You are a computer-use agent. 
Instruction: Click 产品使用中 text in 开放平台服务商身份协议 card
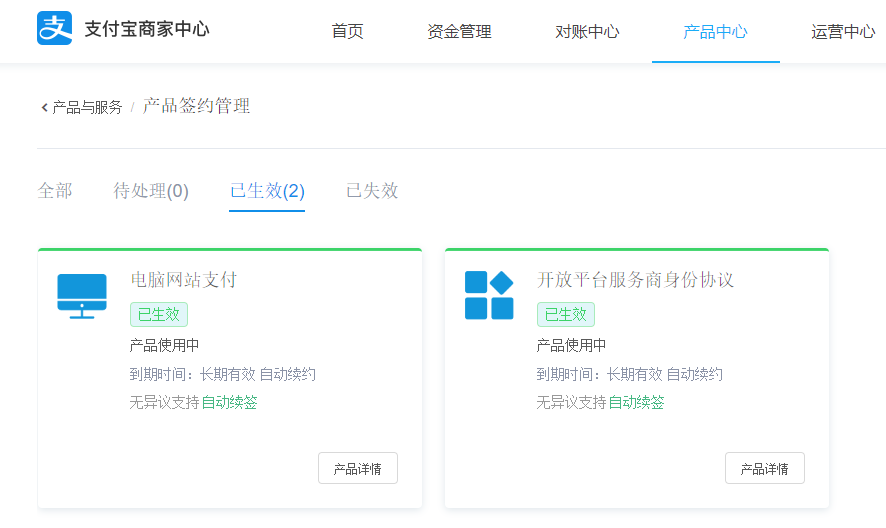571,345
